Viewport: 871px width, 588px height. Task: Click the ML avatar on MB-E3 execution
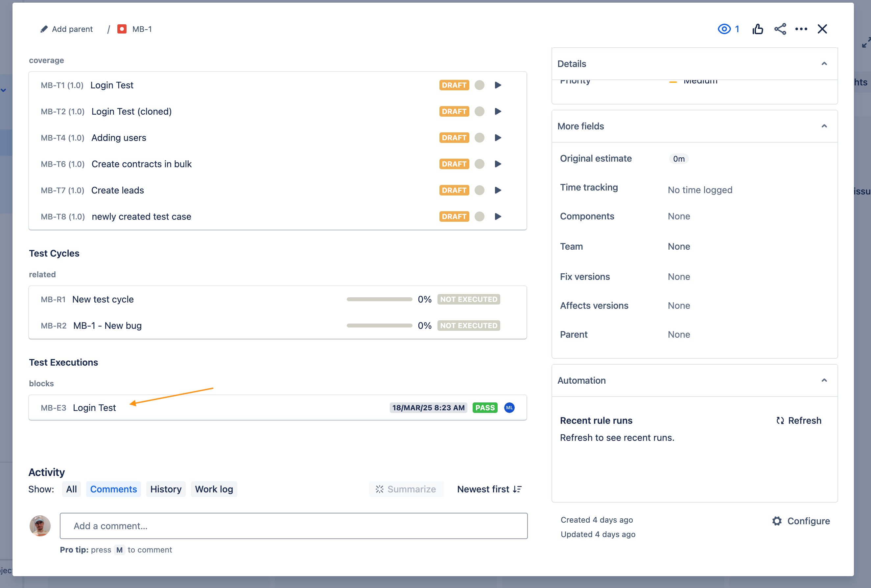pyautogui.click(x=509, y=407)
